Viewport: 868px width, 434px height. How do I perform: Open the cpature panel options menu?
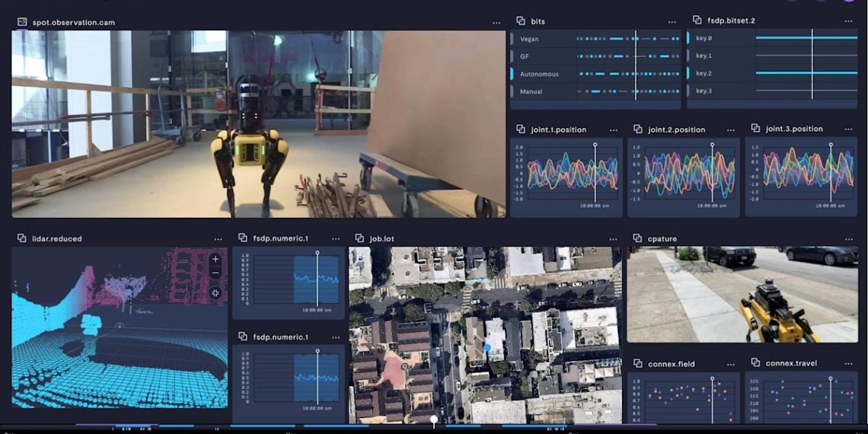(x=849, y=239)
